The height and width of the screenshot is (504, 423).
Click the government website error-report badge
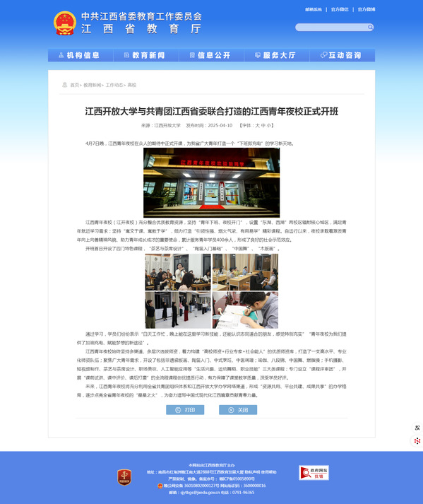(314, 473)
